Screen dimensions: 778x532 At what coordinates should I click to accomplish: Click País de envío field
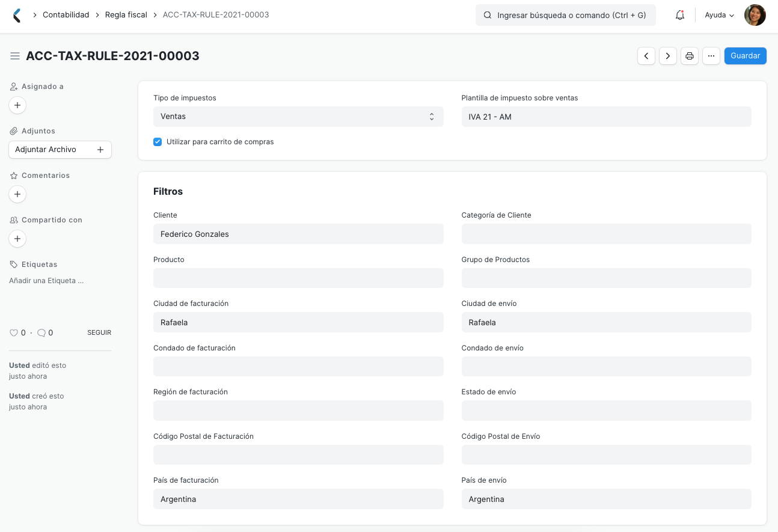[x=607, y=499]
